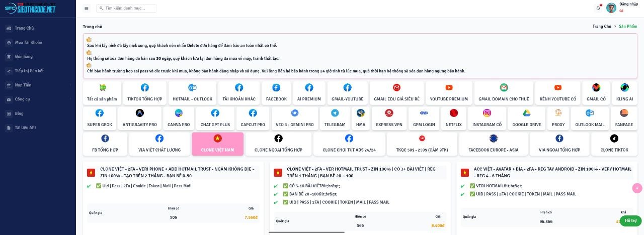Open the HMA category tile

tap(360, 119)
